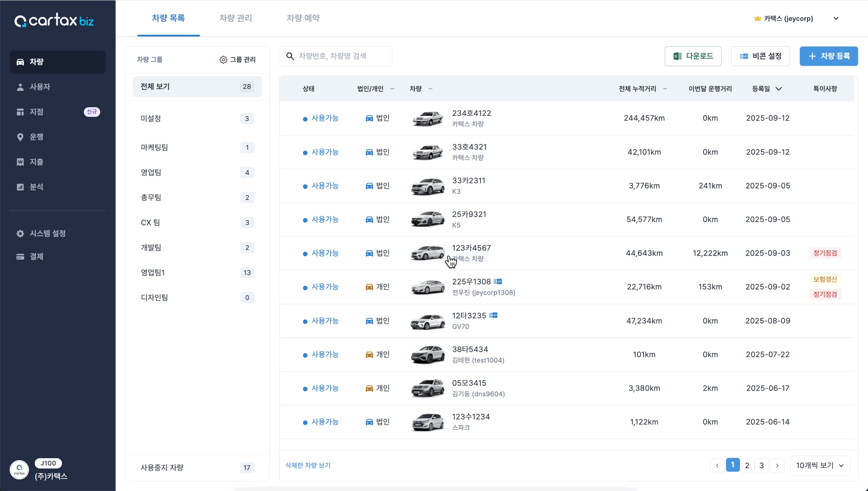Viewport: 868px width, 491px height.
Task: Click the 그룹 관리 gear icon
Action: pyautogui.click(x=223, y=60)
